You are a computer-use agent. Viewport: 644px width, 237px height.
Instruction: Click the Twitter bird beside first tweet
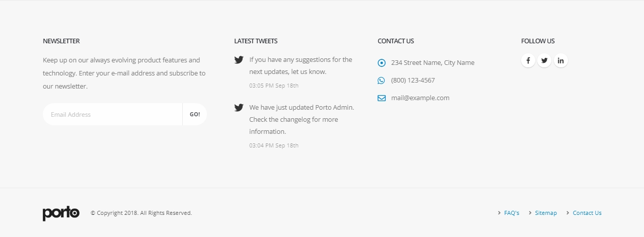pyautogui.click(x=239, y=60)
